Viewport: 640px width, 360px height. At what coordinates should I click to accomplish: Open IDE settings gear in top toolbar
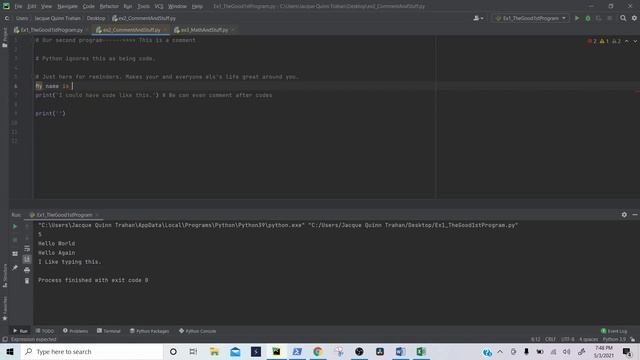tap(634, 18)
